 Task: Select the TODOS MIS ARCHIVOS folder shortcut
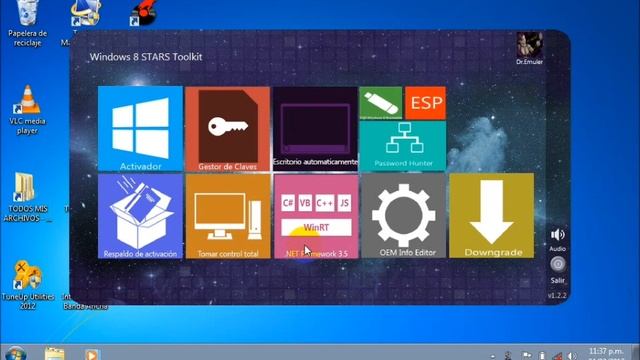click(27, 197)
